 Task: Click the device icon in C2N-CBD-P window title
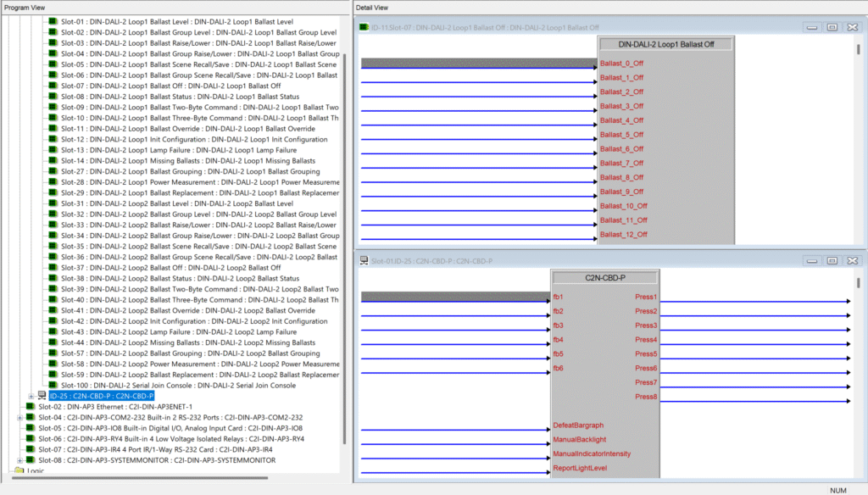click(x=364, y=261)
